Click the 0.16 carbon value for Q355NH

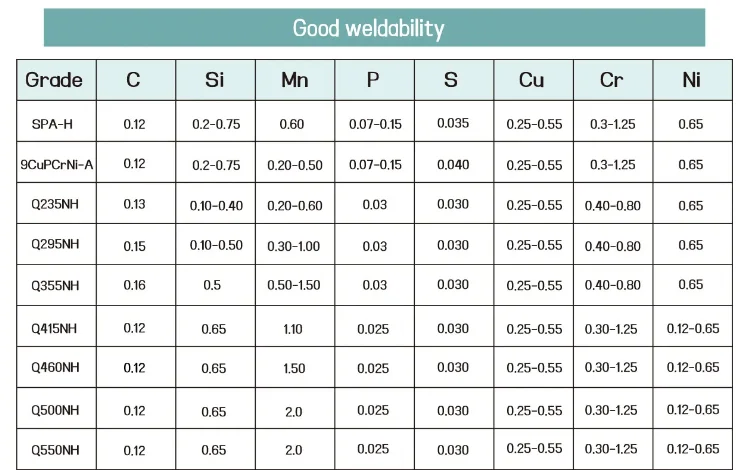pyautogui.click(x=134, y=286)
